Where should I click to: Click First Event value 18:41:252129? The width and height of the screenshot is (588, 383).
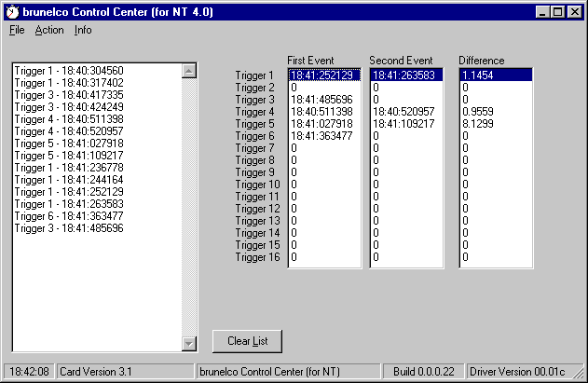point(324,75)
